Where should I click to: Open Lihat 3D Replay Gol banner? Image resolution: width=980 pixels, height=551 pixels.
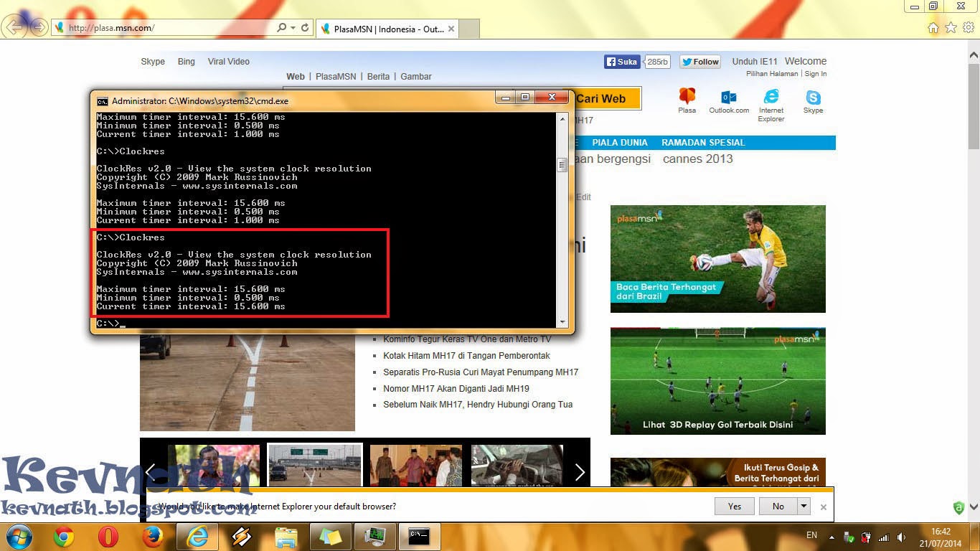[x=718, y=381]
